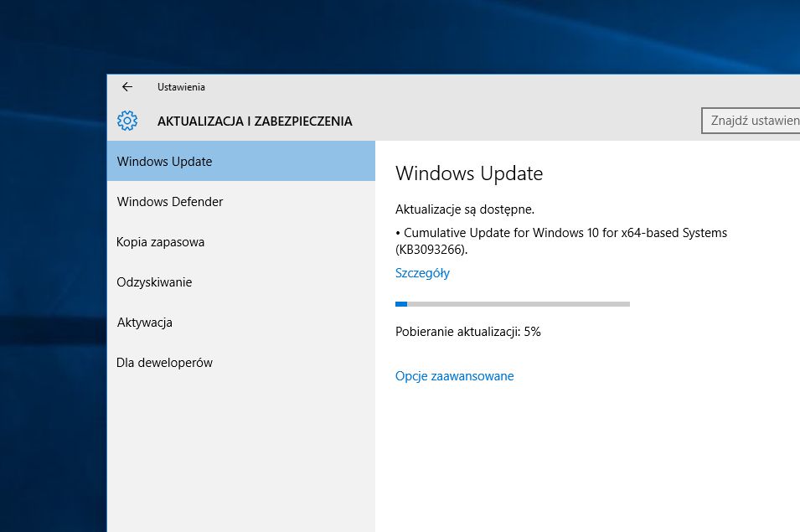Click the Ustawienia title label
Image resolution: width=800 pixels, height=532 pixels.
[x=181, y=86]
